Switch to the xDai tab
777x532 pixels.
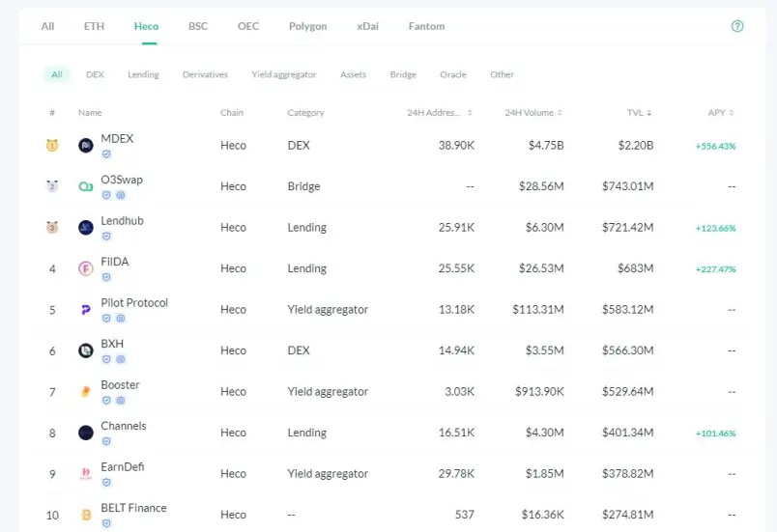(367, 26)
